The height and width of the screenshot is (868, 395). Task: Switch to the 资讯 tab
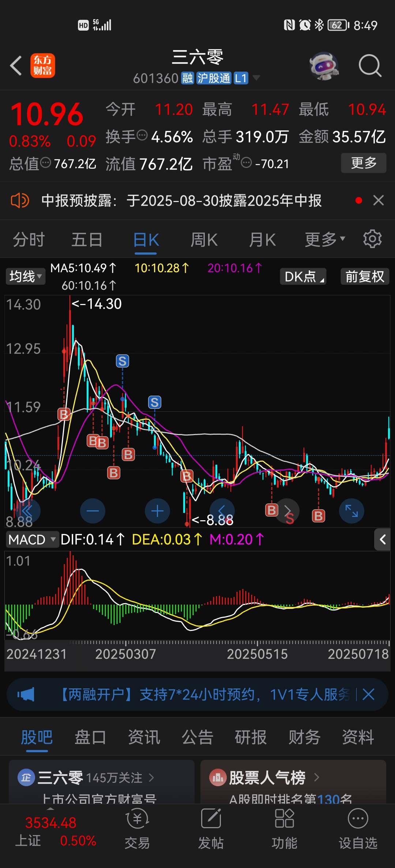click(144, 737)
